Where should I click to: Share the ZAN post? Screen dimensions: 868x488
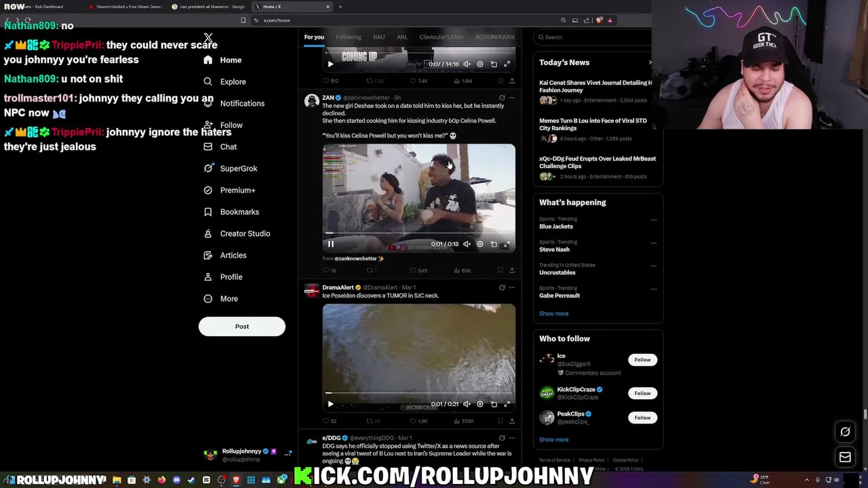click(x=512, y=270)
